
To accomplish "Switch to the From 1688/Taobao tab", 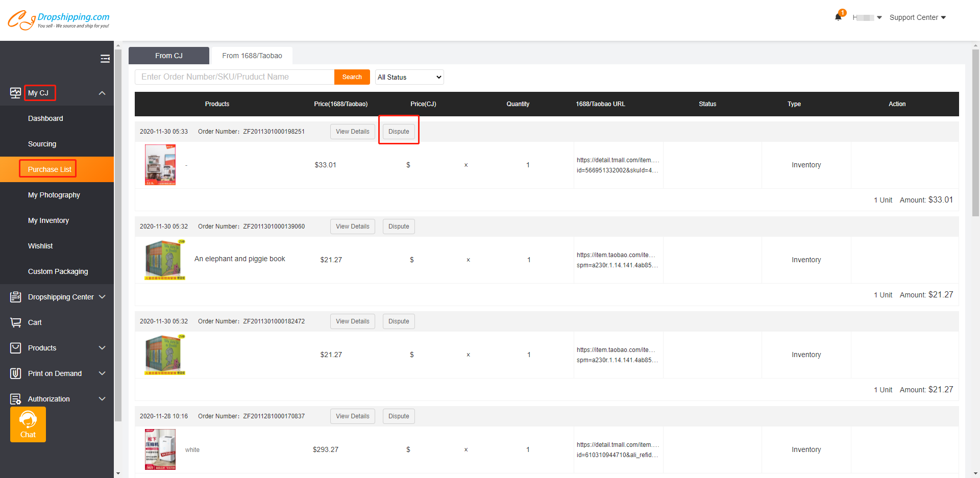I will pos(252,56).
